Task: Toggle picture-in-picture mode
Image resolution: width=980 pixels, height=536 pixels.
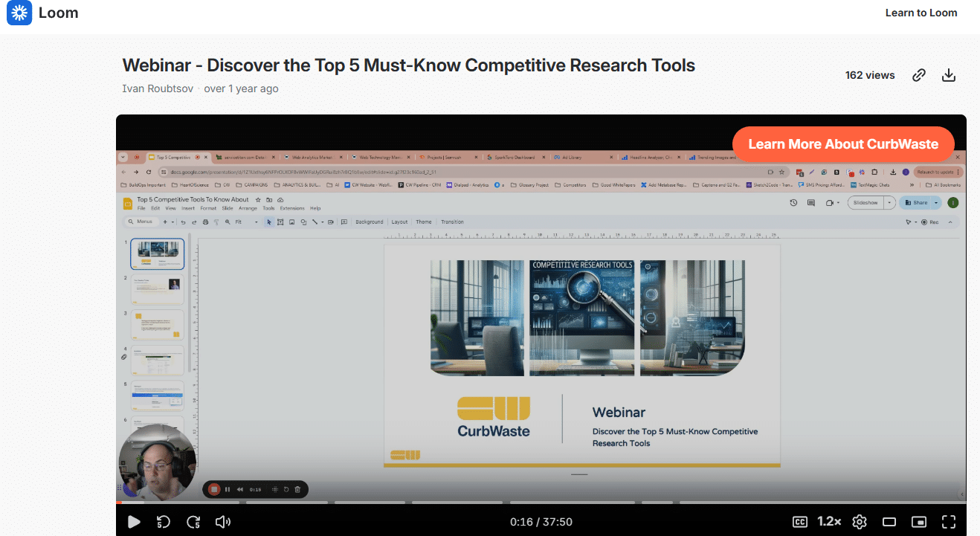Action: [919, 522]
